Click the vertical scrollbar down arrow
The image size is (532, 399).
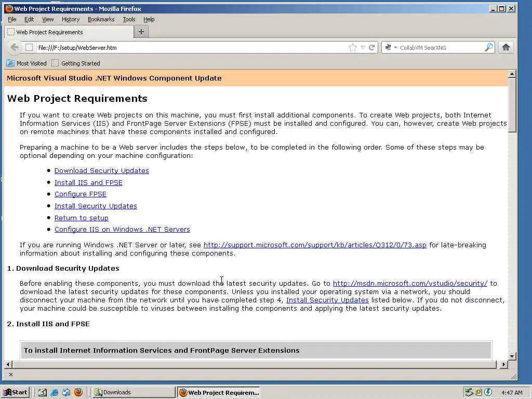coord(512,356)
